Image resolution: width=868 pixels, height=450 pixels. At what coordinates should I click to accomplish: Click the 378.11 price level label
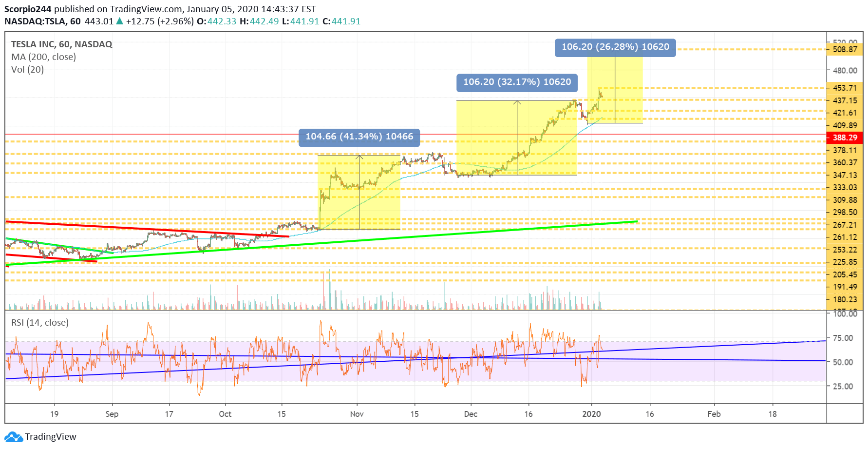coord(845,150)
